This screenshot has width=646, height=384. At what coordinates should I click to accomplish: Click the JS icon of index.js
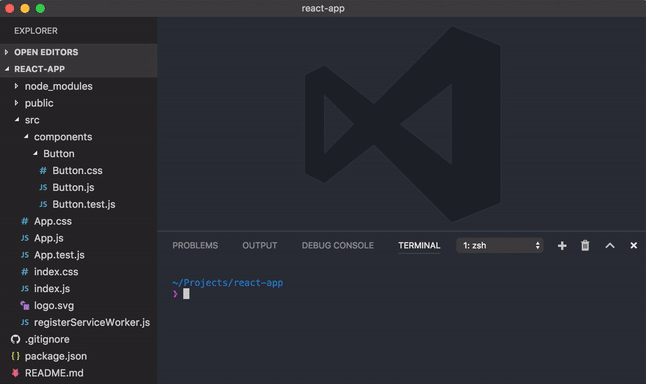(25, 289)
